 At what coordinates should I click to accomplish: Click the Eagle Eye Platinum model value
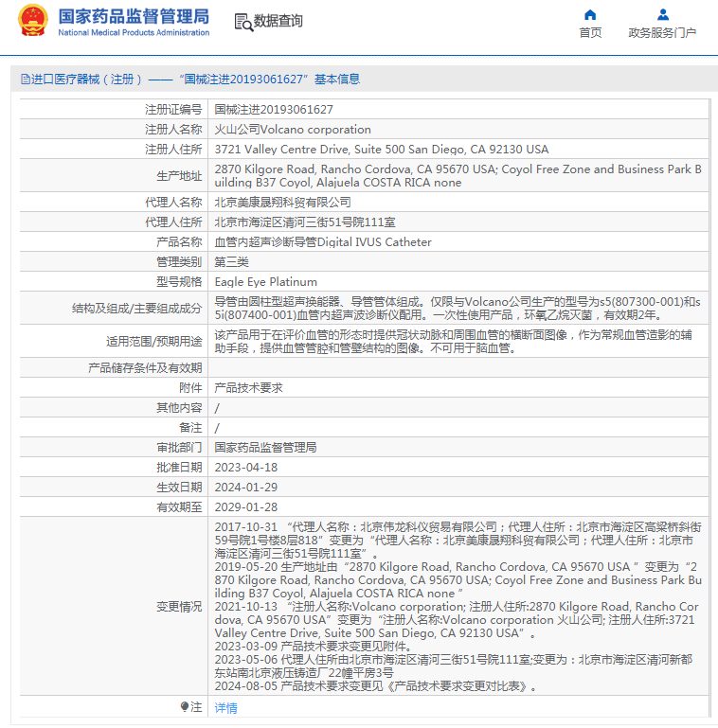265,282
